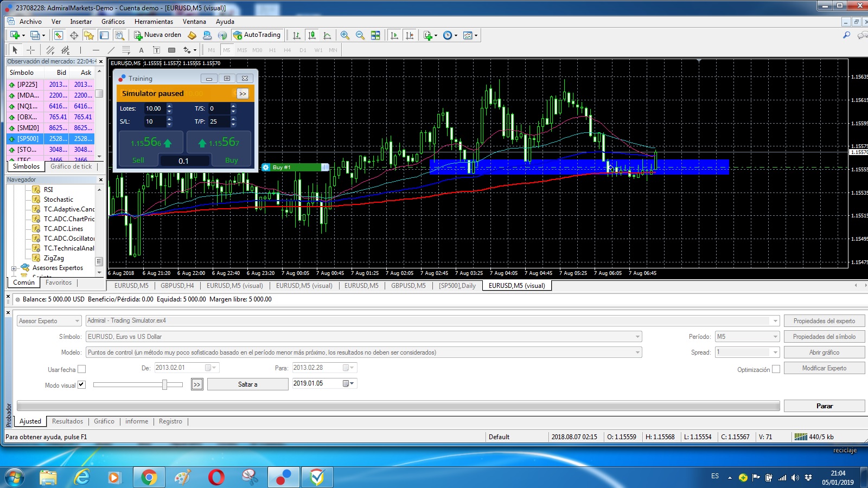868x488 pixels.
Task: Open the Herramientas menu
Action: pyautogui.click(x=154, y=22)
